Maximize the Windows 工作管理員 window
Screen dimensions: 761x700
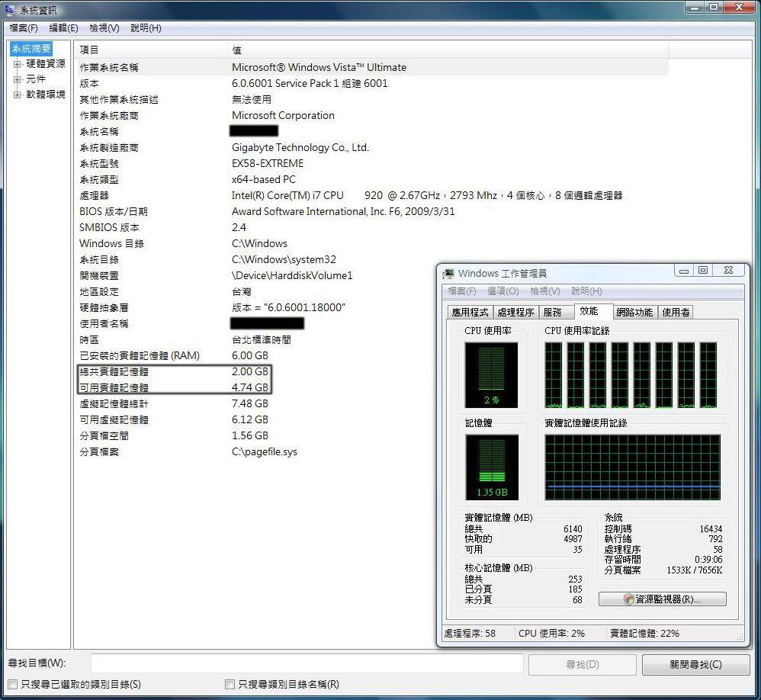tap(703, 271)
